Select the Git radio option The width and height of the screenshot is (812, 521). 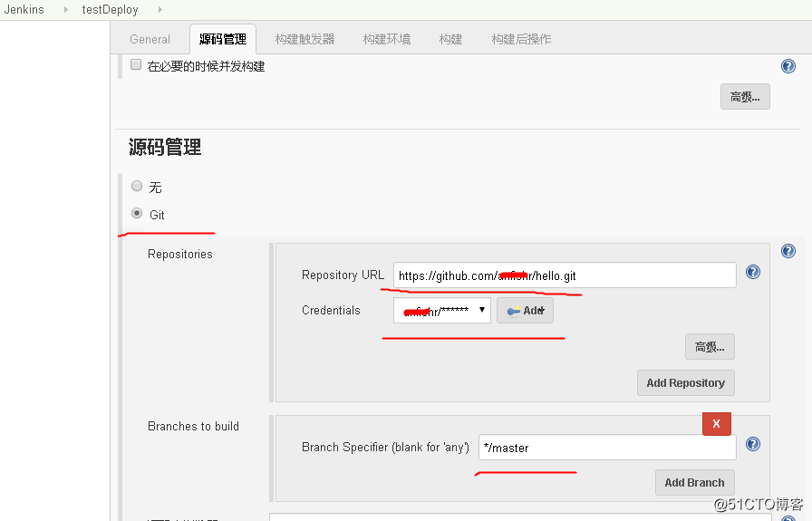click(137, 213)
